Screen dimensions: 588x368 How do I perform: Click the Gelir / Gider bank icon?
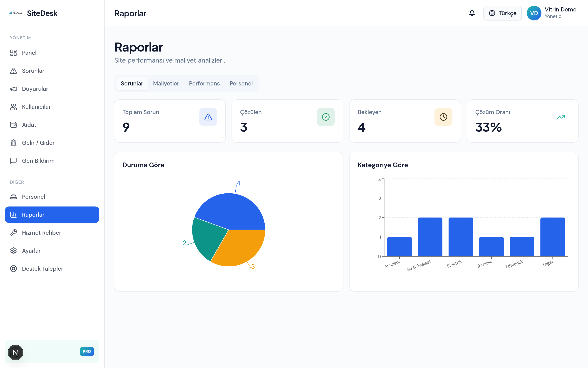click(x=13, y=143)
